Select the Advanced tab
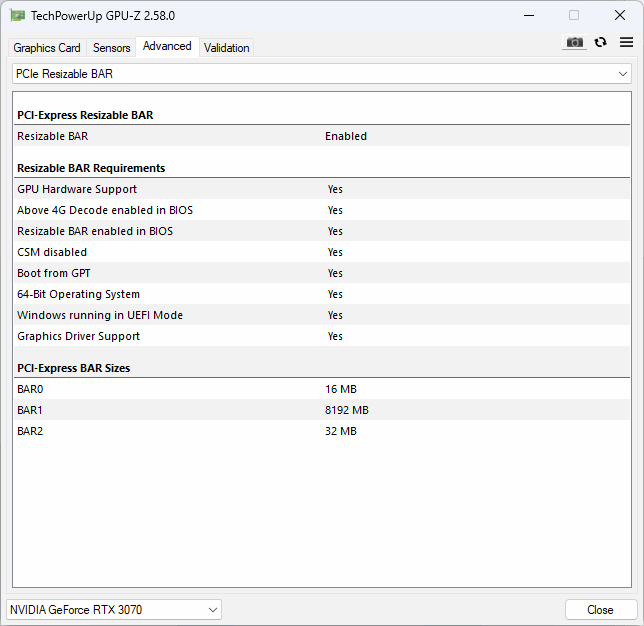 [x=167, y=46]
